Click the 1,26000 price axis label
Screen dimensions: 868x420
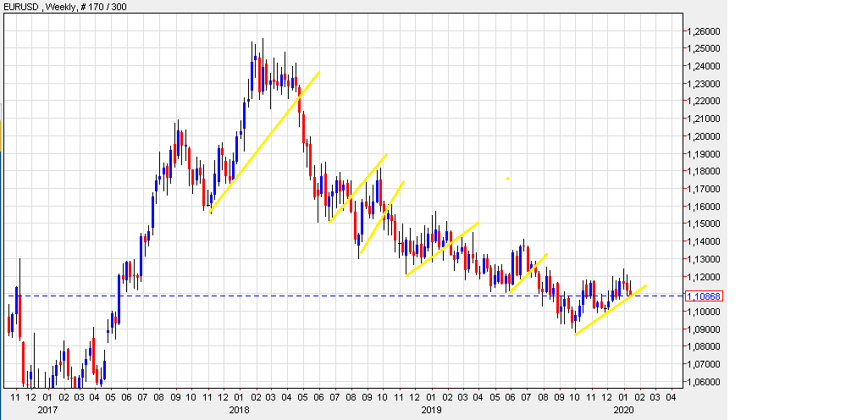click(704, 31)
